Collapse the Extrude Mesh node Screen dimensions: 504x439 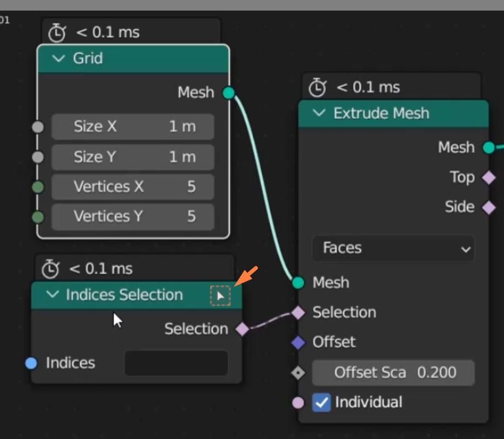point(319,113)
